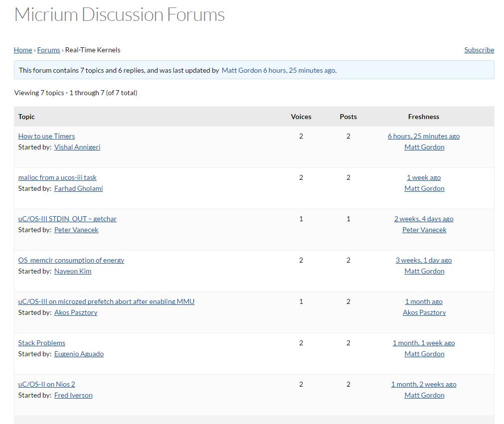The width and height of the screenshot is (504, 424).
Task: Jump to the '6 hours, 25 minutes ago' reply in the table
Action: (x=424, y=136)
